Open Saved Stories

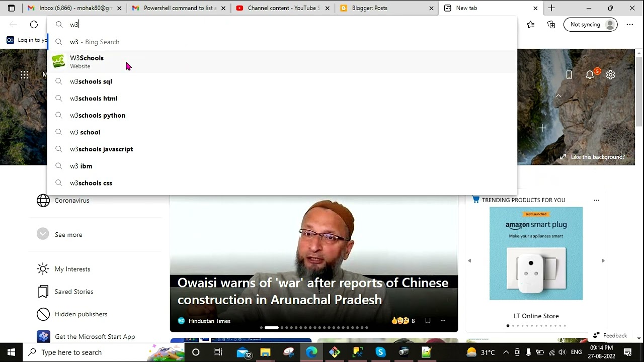[65, 292]
